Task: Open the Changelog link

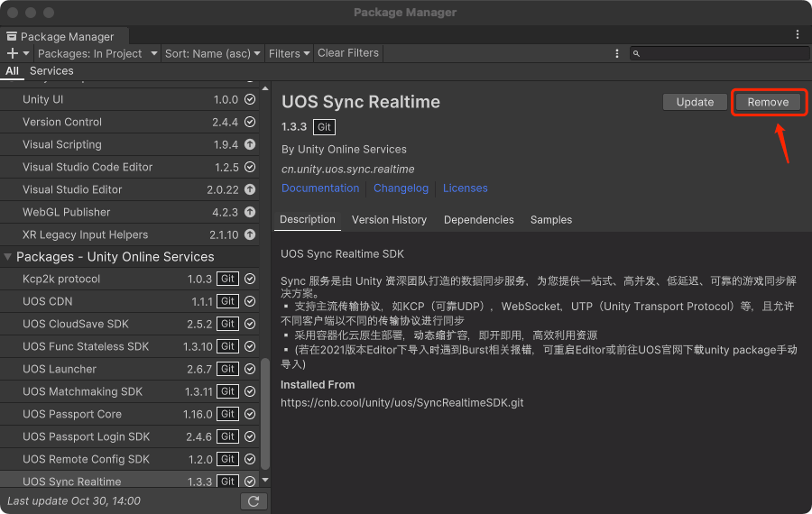Action: 401,188
